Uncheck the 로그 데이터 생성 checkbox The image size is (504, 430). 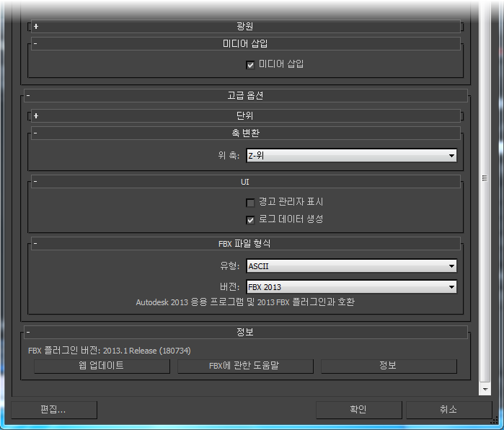coord(250,220)
